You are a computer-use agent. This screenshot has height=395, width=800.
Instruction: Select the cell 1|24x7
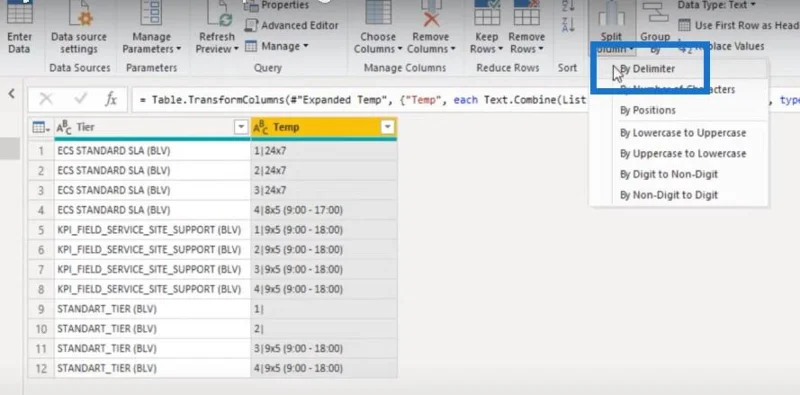[323, 151]
